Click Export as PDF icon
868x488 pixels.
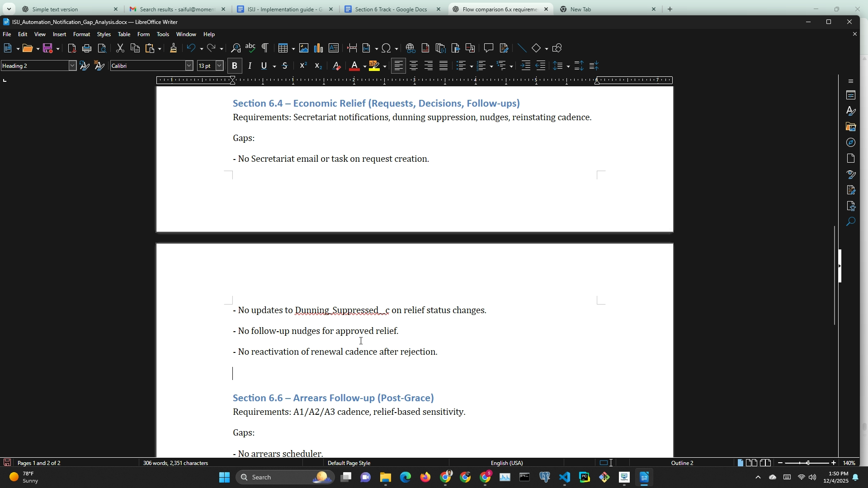point(72,48)
